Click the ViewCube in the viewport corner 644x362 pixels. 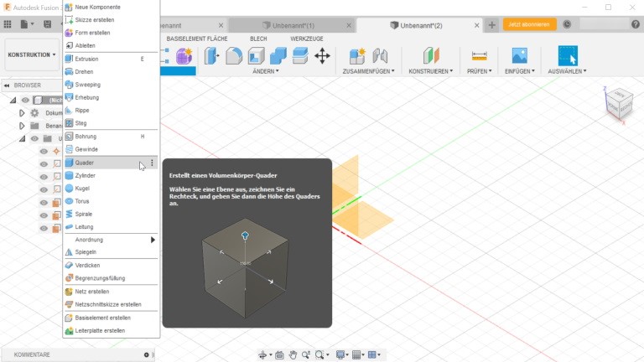click(619, 103)
